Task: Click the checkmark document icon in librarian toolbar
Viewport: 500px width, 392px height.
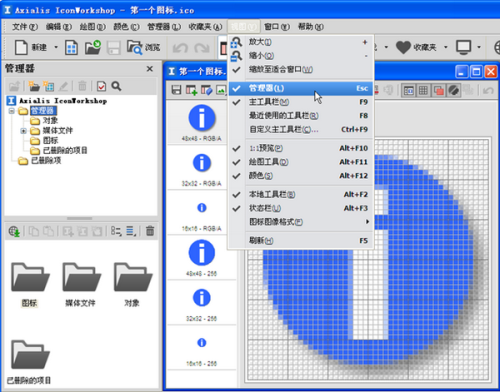Action: pos(101,86)
